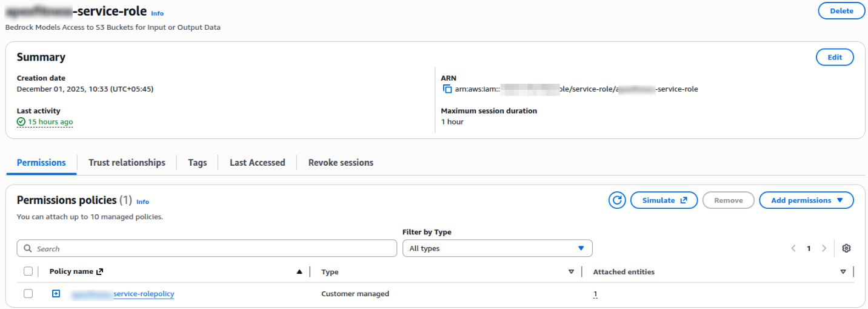The image size is (868, 309).
Task: Go to the next policies page
Action: click(x=824, y=248)
